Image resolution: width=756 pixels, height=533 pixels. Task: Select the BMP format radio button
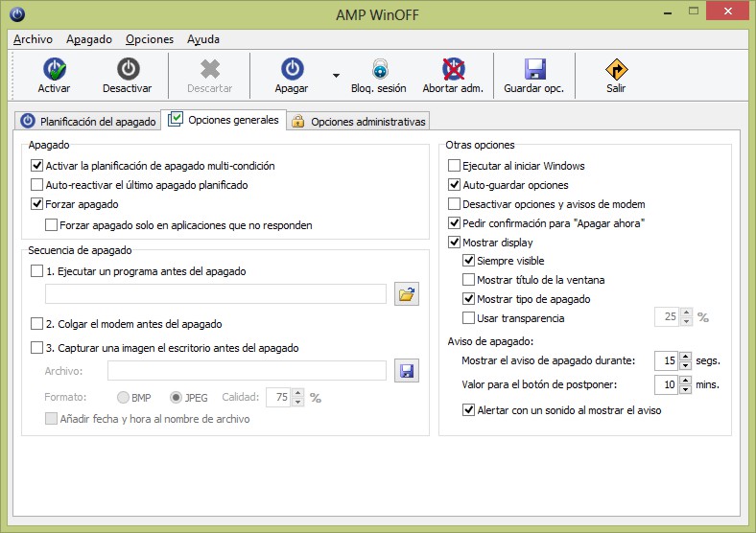point(123,397)
